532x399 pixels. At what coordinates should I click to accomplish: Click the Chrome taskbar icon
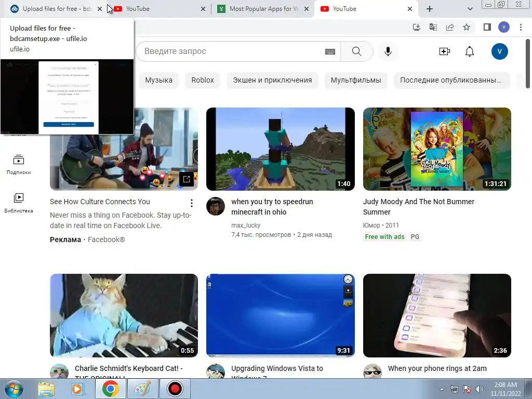pyautogui.click(x=110, y=389)
